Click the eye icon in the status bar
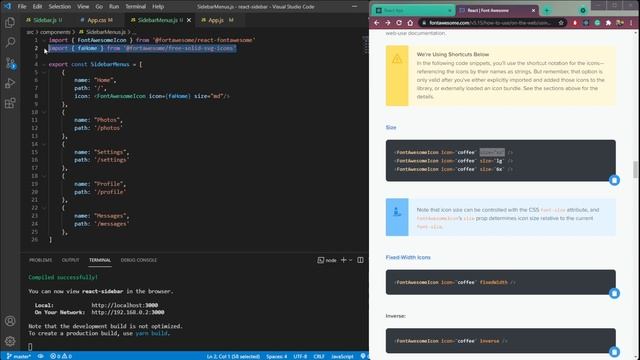 point(41,356)
